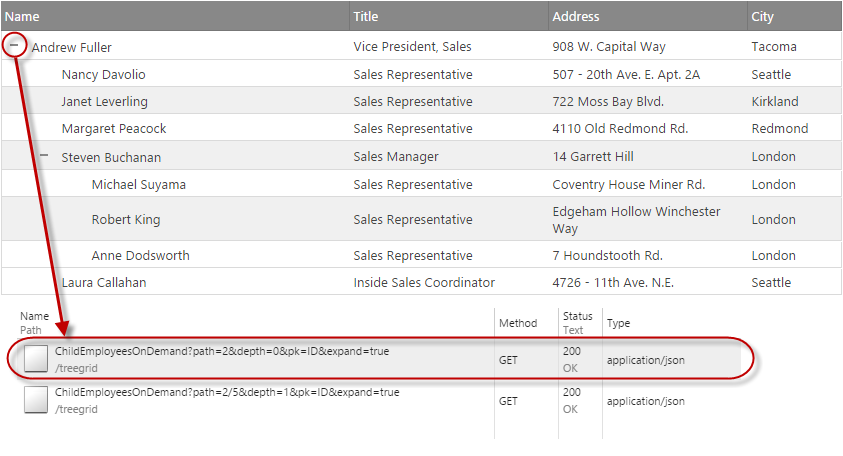The height and width of the screenshot is (456, 843).
Task: Sort by the Title column header
Action: pyautogui.click(x=366, y=16)
